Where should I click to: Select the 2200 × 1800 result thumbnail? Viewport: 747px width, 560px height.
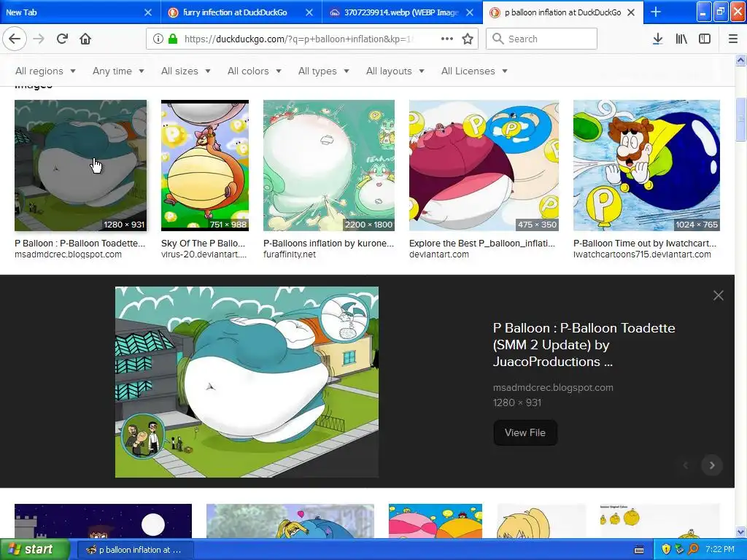[329, 166]
